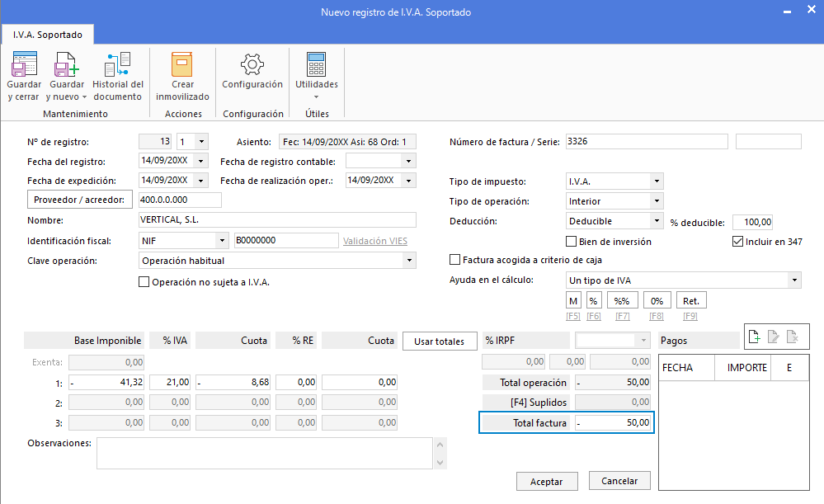Image resolution: width=824 pixels, height=504 pixels.
Task: Click the Proveedor code field 400.0.0.000
Action: (x=180, y=200)
